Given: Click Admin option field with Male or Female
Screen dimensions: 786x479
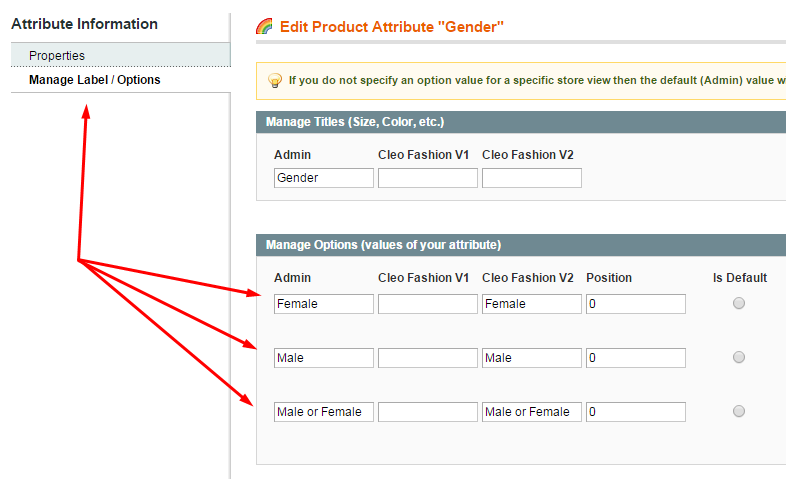Looking at the screenshot, I should tap(324, 412).
